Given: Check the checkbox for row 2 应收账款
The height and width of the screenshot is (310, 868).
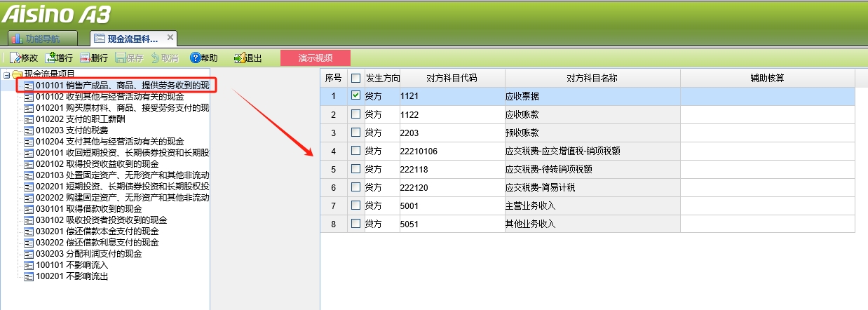Looking at the screenshot, I should pos(356,114).
